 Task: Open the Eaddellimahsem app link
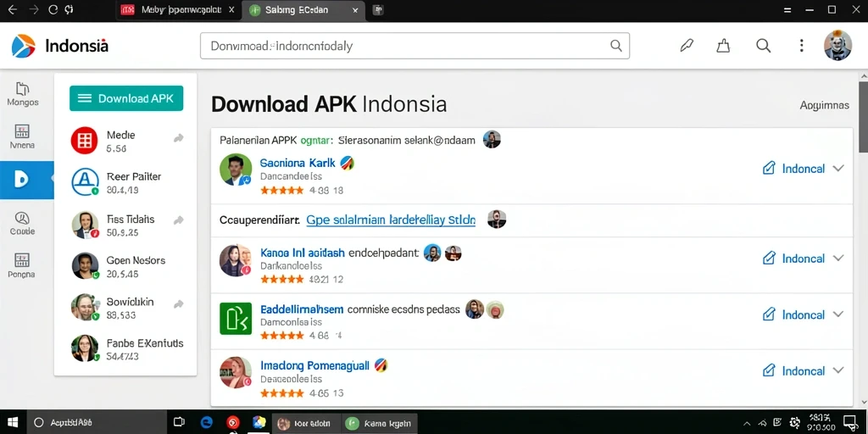[x=302, y=309]
